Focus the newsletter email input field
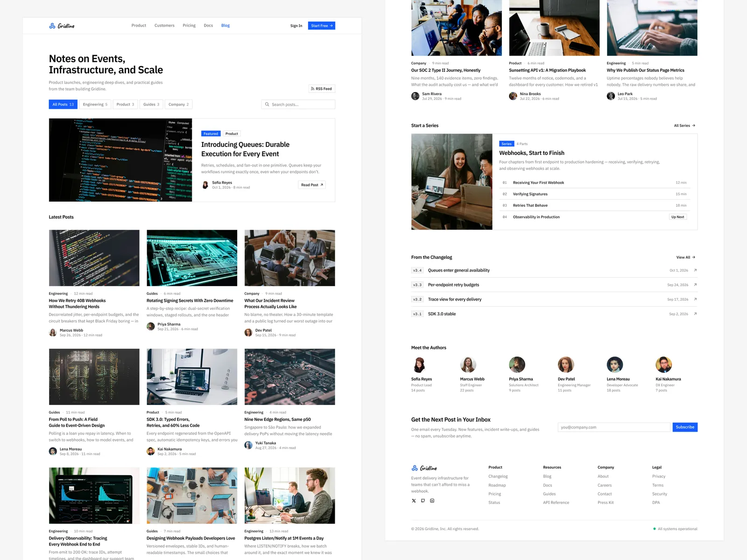747x560 pixels. [x=614, y=427]
